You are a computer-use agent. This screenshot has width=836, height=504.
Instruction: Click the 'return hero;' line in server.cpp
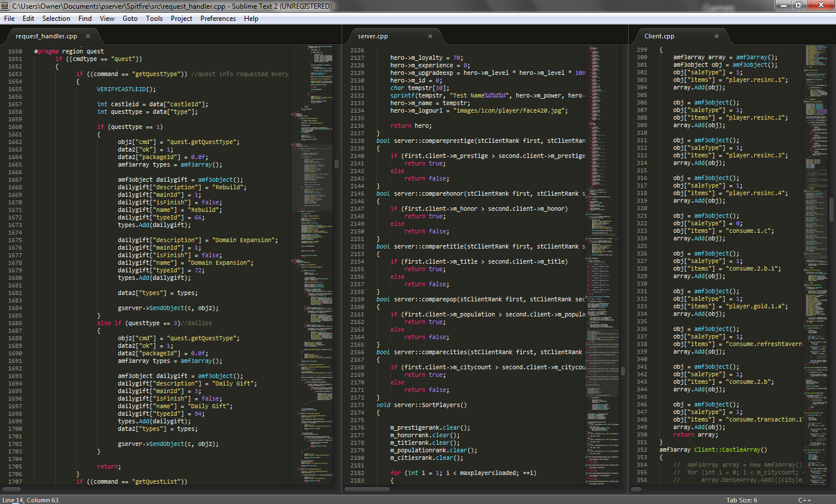pos(411,125)
